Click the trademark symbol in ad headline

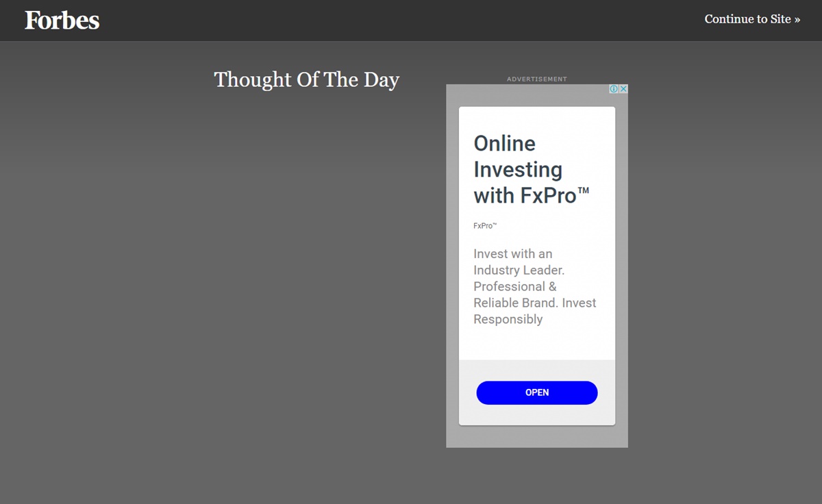coord(583,191)
